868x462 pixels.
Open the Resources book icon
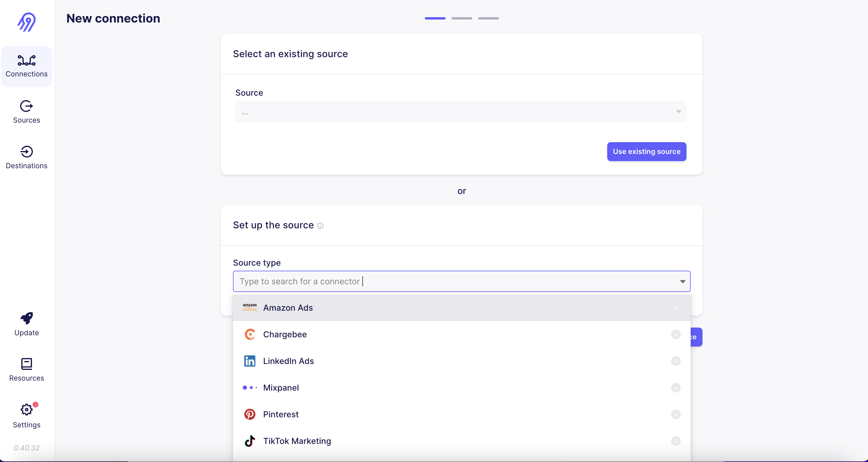tap(27, 364)
